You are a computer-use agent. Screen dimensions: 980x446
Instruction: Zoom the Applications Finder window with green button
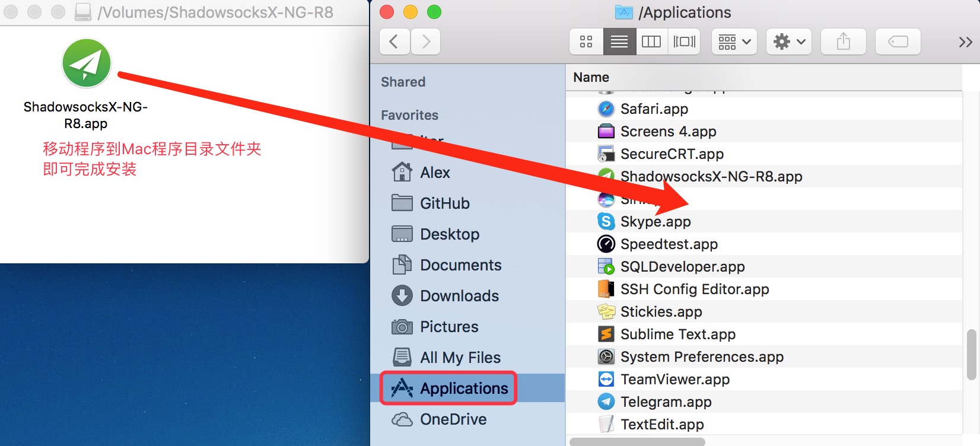[x=434, y=12]
